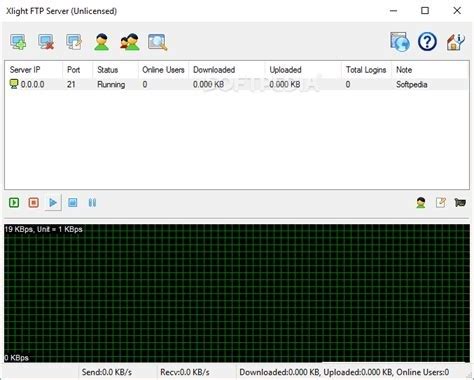
Task: Open the user groups icon
Action: pos(130,42)
